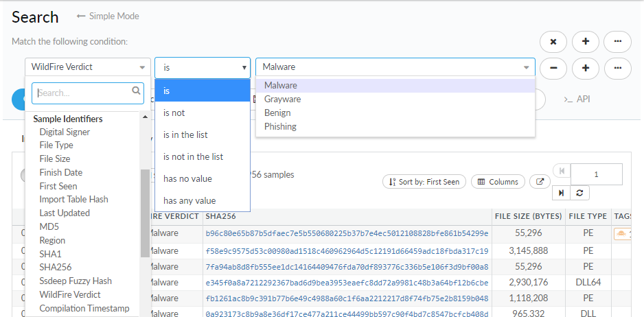
Task: Click the Sort by: First Seen button
Action: (424, 182)
